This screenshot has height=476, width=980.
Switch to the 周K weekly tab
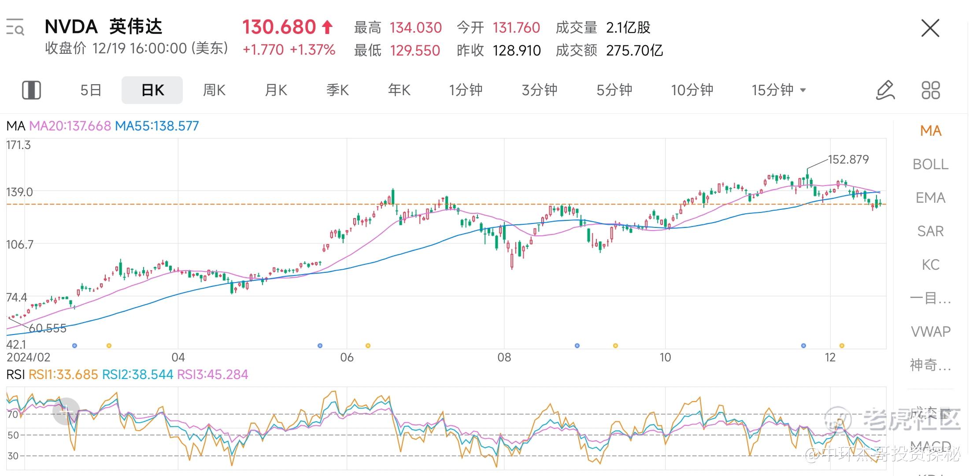[x=214, y=90]
